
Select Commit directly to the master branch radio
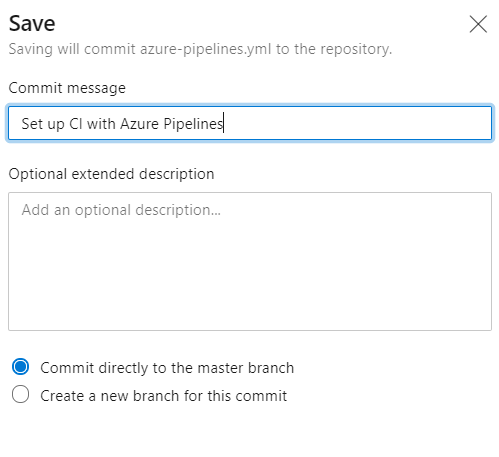pyautogui.click(x=20, y=367)
